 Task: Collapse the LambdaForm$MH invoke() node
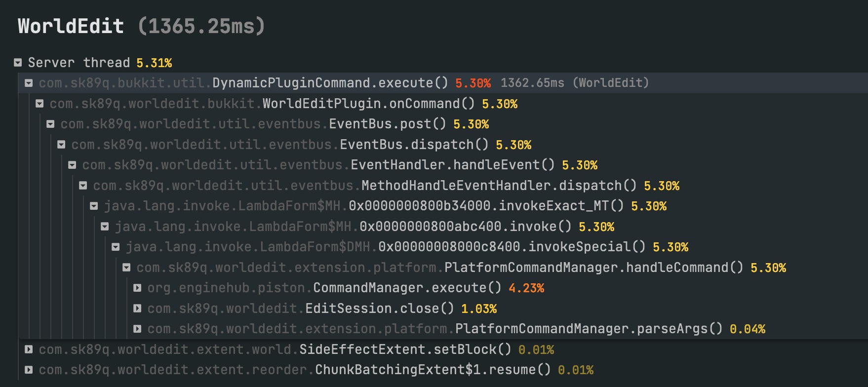pyautogui.click(x=105, y=227)
